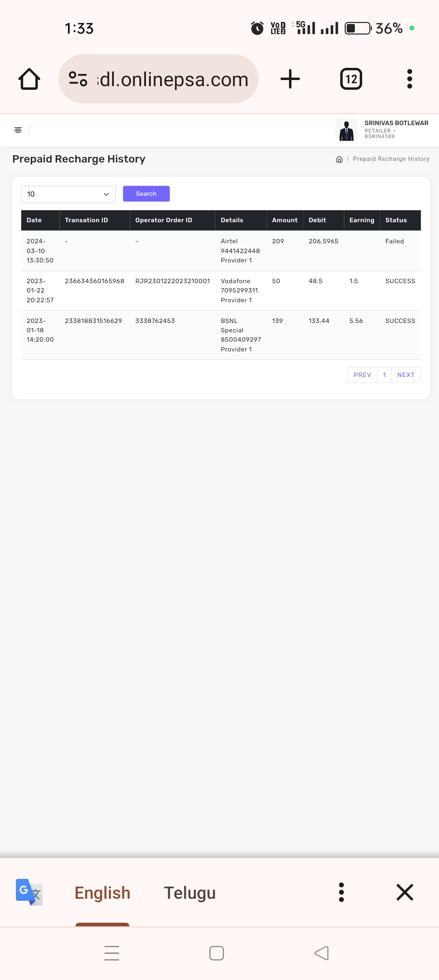The image size is (439, 980).
Task: Open site settings icon in address bar
Action: click(x=78, y=79)
